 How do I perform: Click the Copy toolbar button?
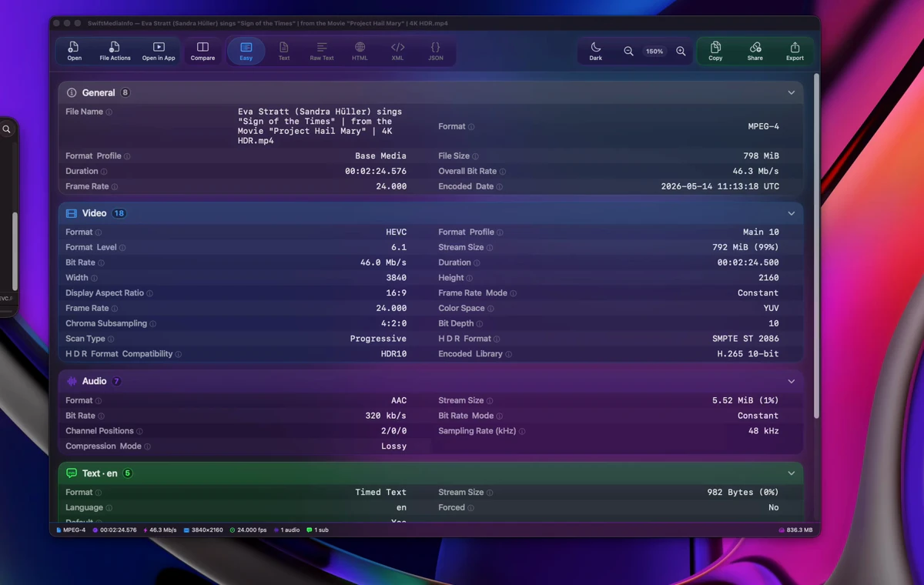click(715, 51)
